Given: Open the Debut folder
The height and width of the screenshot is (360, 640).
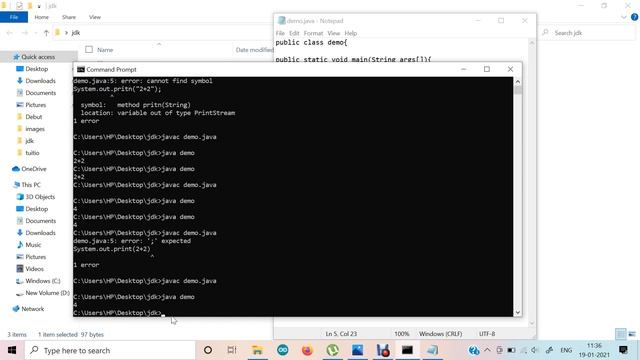Looking at the screenshot, I should tap(33, 117).
